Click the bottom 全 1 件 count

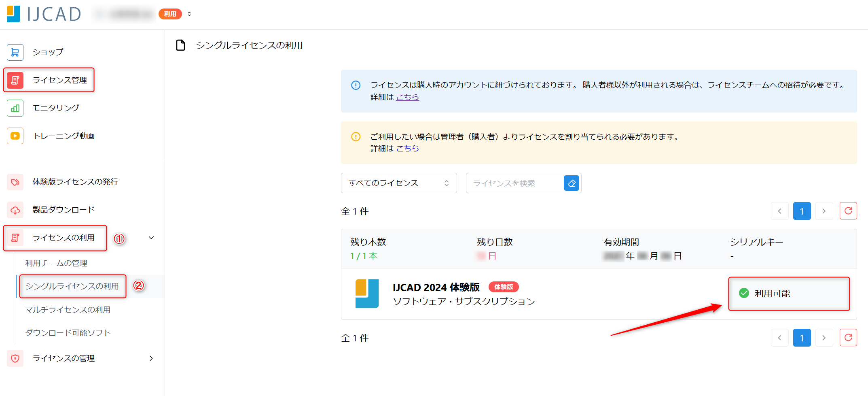tap(355, 338)
